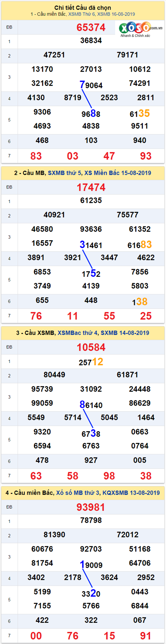Viewport: 166px width, 644px height.
Task: Open the XSMB Thứ 6 link
Action: (x=81, y=14)
